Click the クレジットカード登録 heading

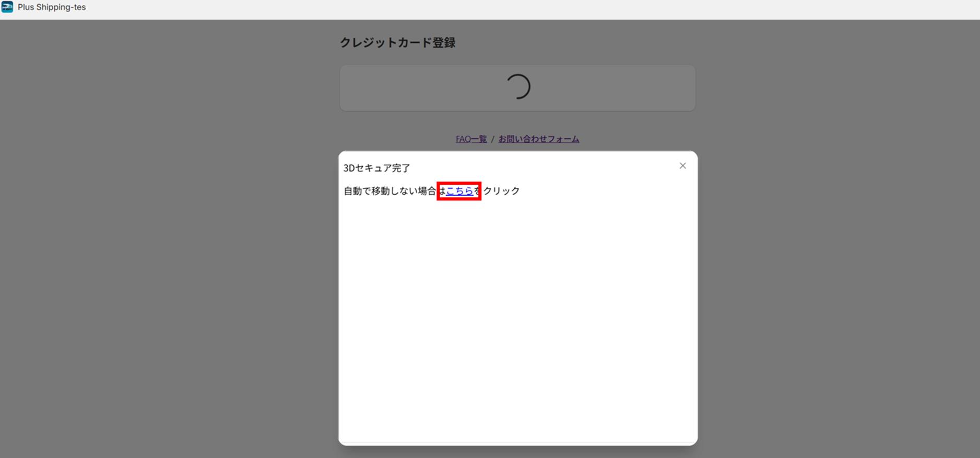point(398,43)
